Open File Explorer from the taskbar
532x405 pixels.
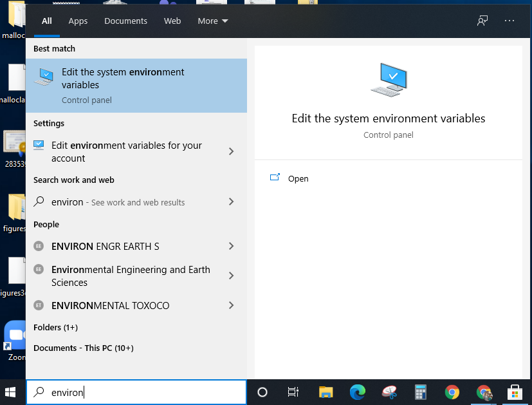click(326, 391)
